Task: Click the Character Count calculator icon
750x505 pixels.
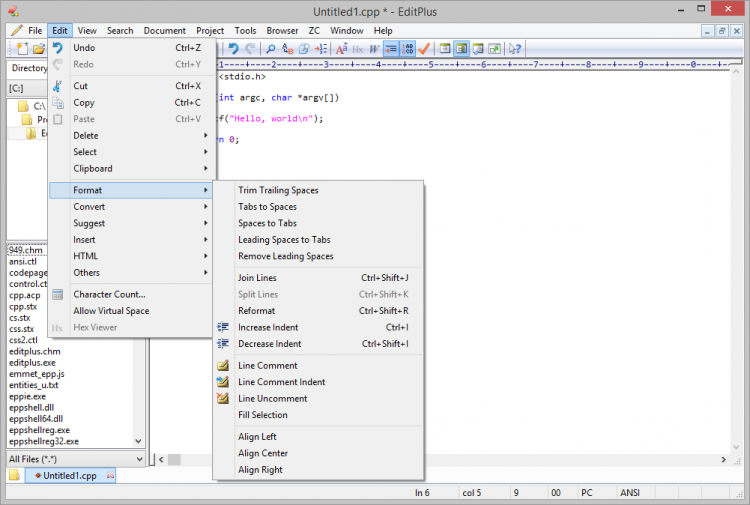Action: (x=58, y=294)
